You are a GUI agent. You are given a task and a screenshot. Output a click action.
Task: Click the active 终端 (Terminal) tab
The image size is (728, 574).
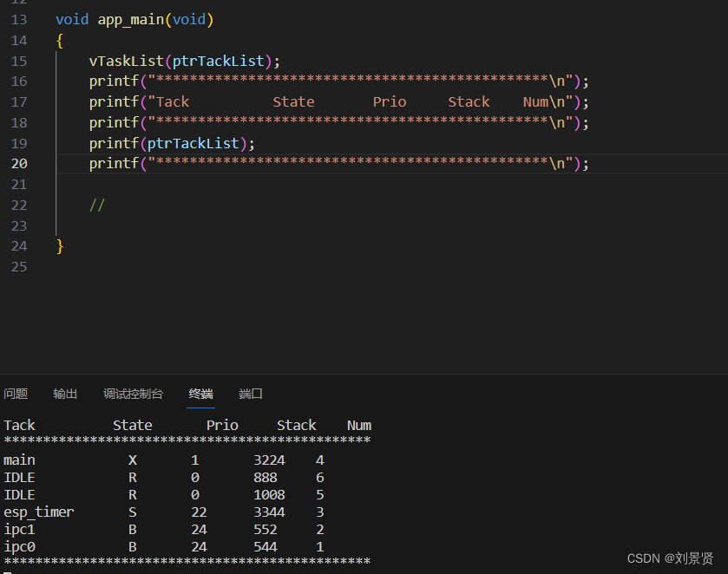(200, 394)
